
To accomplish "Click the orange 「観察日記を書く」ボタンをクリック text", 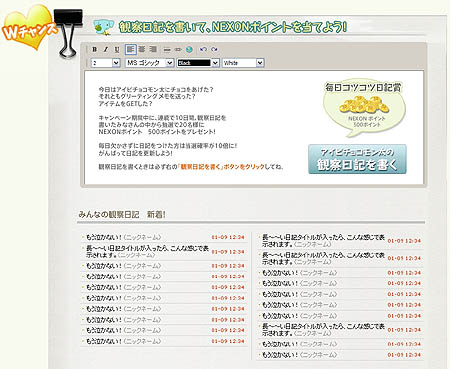I will click(x=221, y=167).
